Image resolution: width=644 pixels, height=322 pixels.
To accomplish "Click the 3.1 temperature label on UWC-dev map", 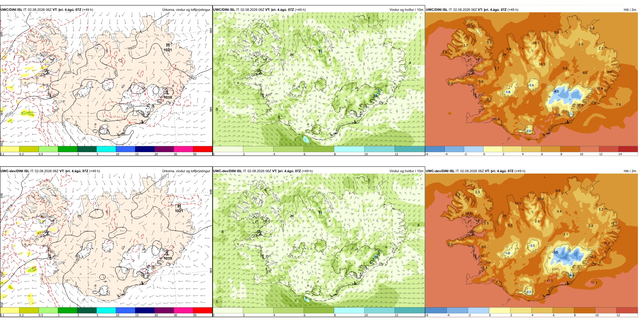I will (566, 235).
